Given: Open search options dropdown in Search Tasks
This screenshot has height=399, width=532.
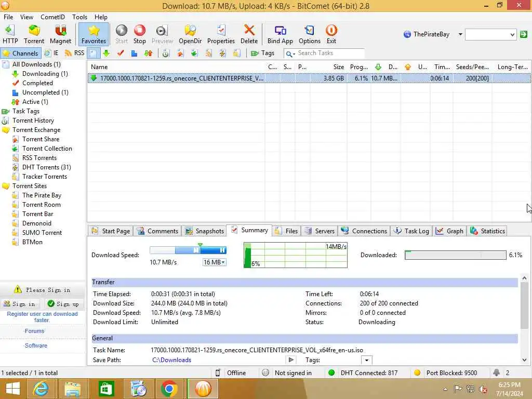Looking at the screenshot, I should point(290,54).
